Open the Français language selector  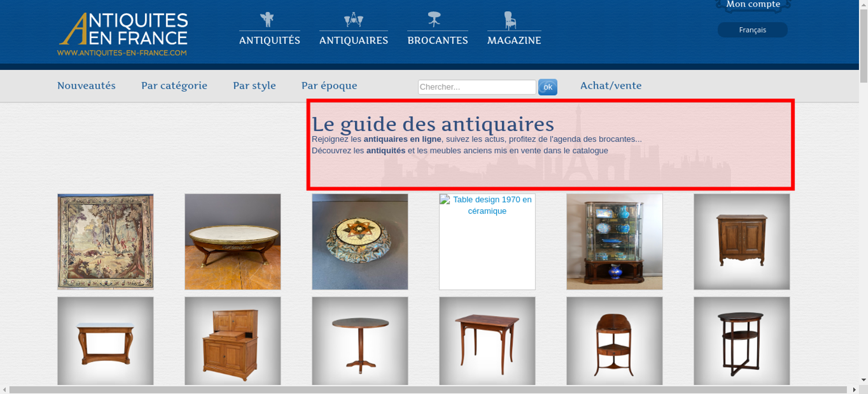tap(752, 30)
